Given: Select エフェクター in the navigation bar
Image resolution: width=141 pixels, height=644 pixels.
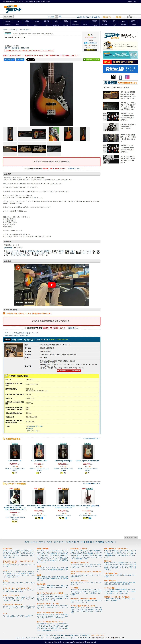Looking at the screenshot, I should [8, 25].
